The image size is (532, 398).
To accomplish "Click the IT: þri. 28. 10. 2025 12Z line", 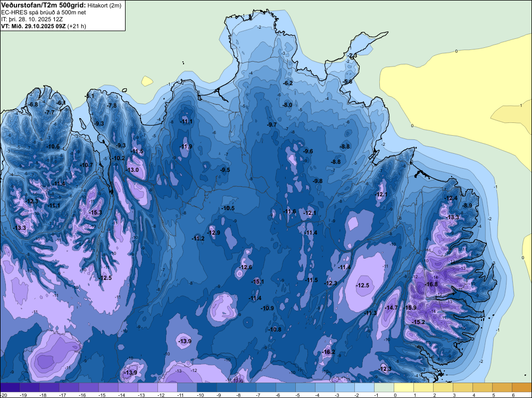I will click(31, 19).
